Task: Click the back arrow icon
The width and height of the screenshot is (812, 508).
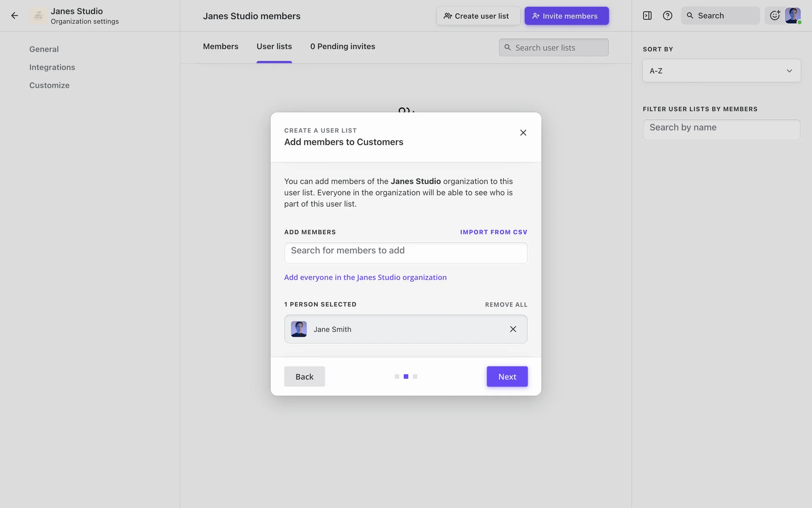Action: click(x=14, y=16)
